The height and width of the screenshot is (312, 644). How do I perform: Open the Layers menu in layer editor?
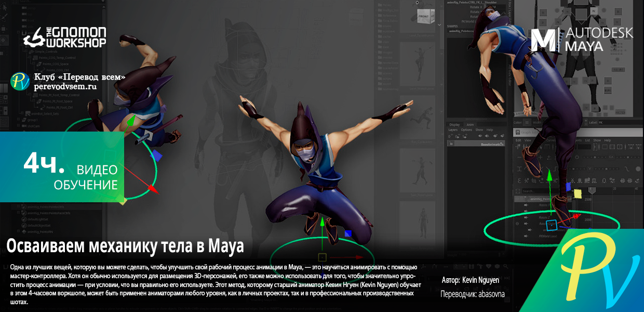[x=453, y=130]
